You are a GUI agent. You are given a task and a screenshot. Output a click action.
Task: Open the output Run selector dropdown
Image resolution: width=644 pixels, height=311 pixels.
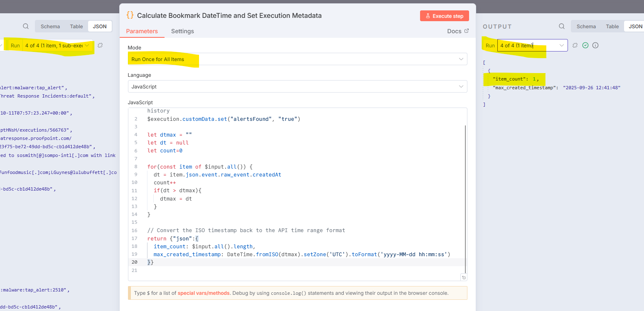coord(532,45)
